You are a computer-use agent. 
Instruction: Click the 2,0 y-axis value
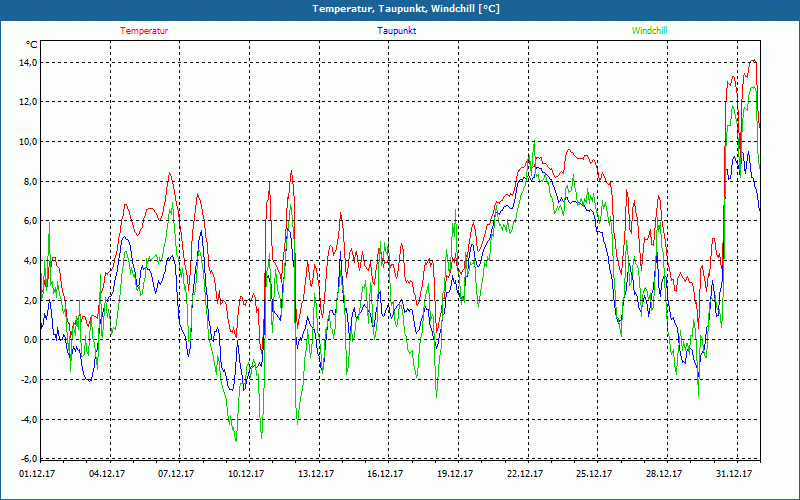click(x=31, y=301)
